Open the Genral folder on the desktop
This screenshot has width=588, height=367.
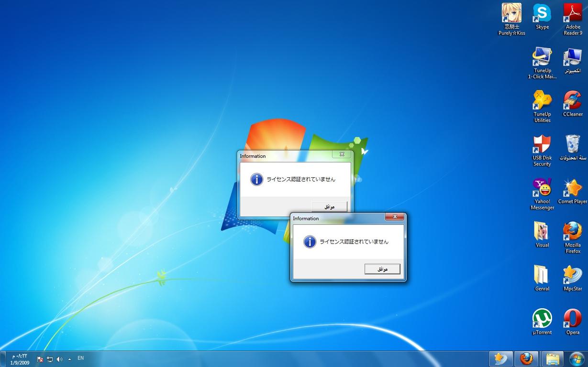542,275
